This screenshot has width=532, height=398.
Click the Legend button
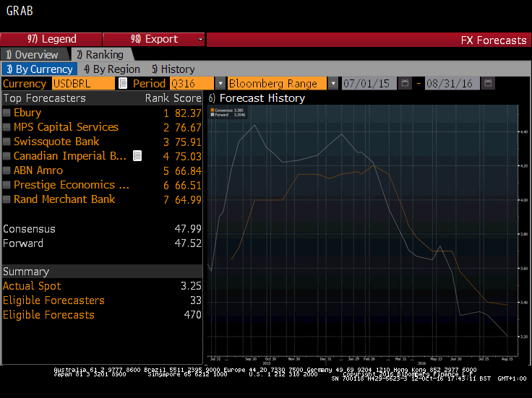click(x=51, y=39)
